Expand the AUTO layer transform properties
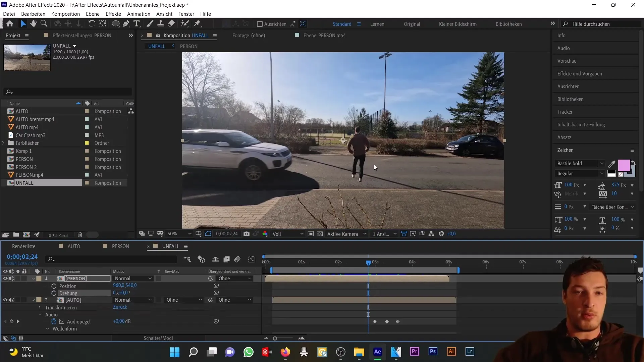The height and width of the screenshot is (362, 644). pos(40,307)
